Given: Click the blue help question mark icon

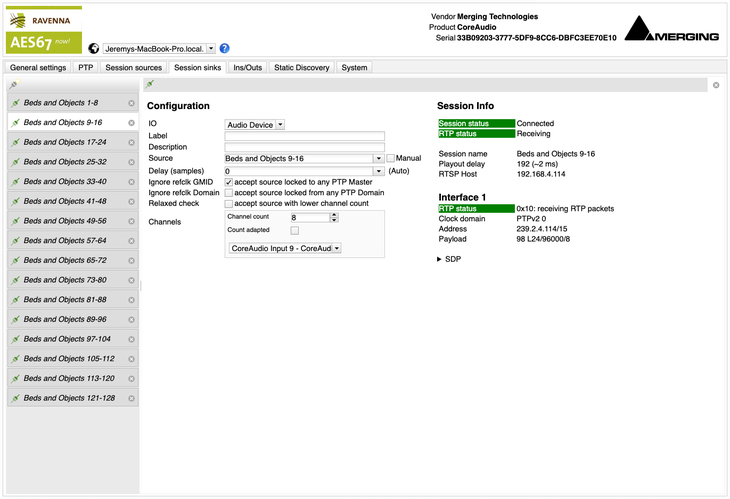Looking at the screenshot, I should click(225, 48).
